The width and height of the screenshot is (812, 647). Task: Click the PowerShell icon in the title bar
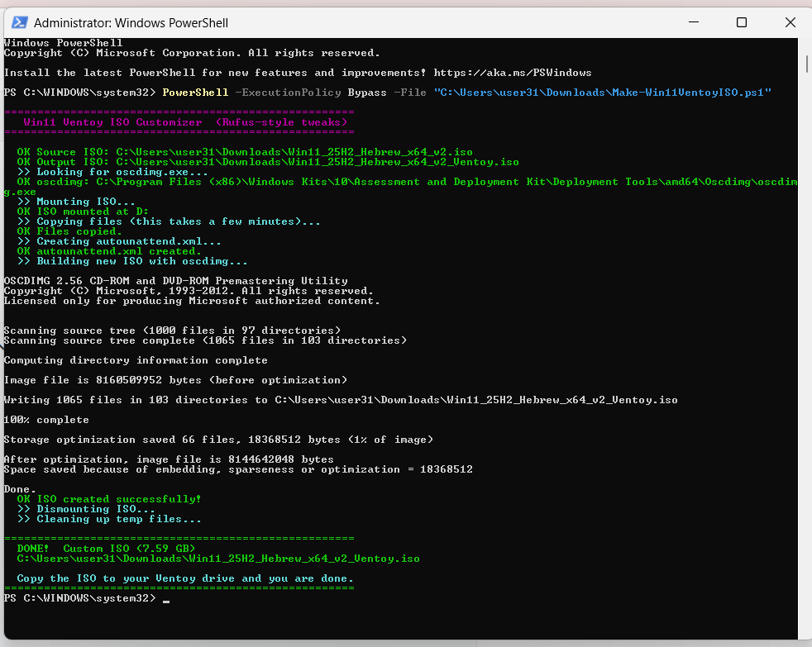20,22
